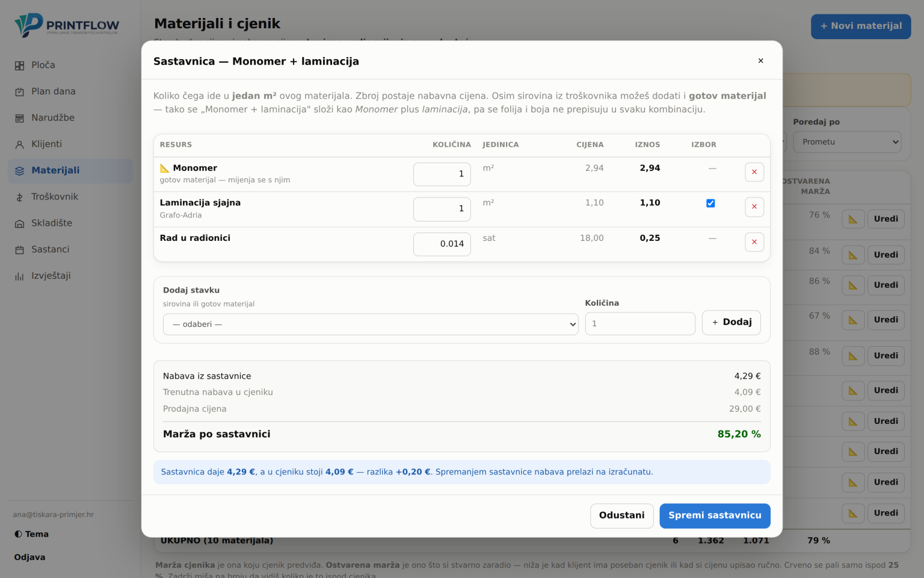Click the ruler icon in the 84 % row

[x=853, y=255]
